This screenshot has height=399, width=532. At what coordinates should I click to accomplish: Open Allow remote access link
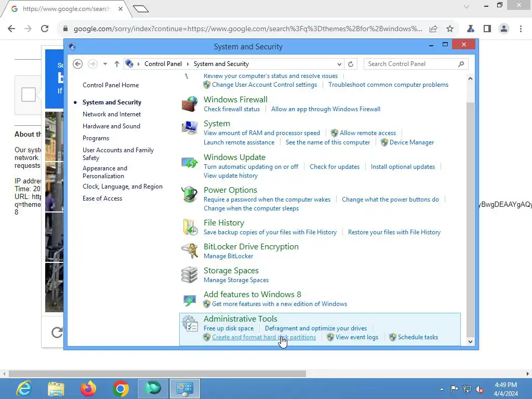[x=368, y=133]
